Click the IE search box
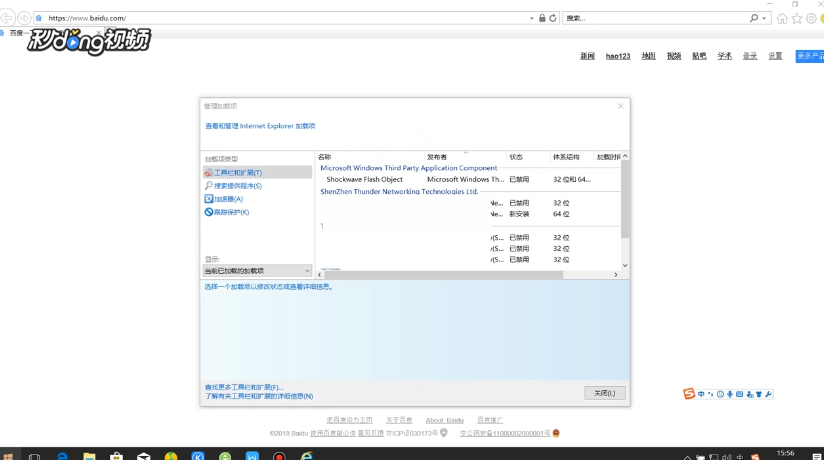The height and width of the screenshot is (460, 824). pos(654,18)
